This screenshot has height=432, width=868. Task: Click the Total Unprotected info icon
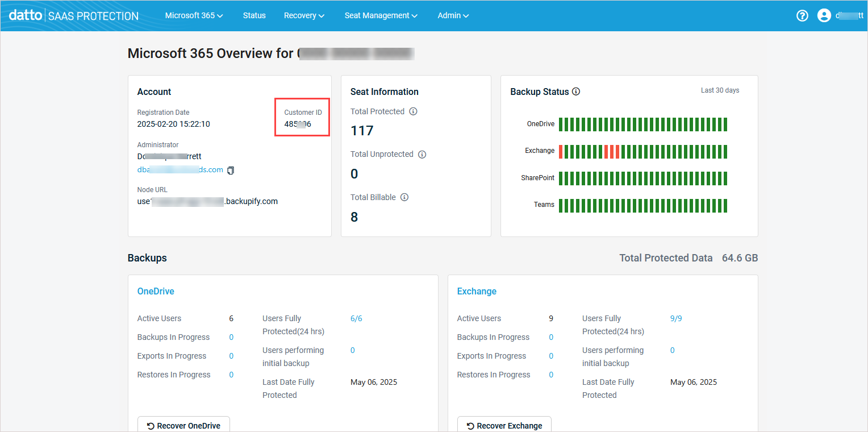422,154
